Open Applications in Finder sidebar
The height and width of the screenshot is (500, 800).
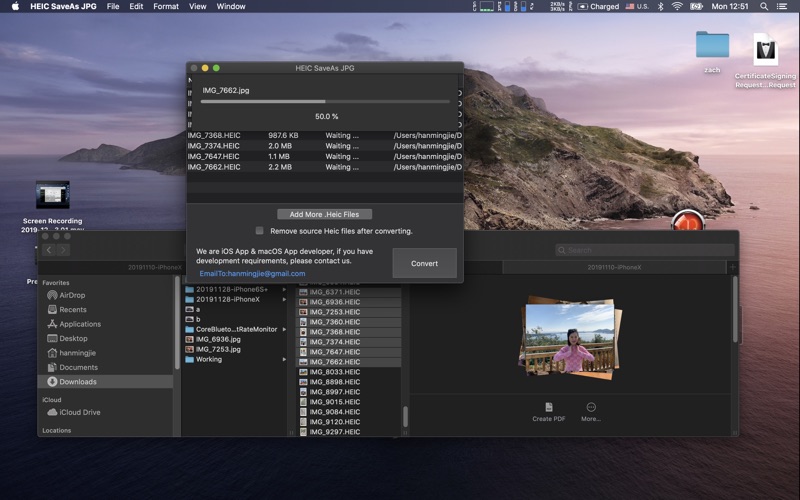pyautogui.click(x=80, y=324)
